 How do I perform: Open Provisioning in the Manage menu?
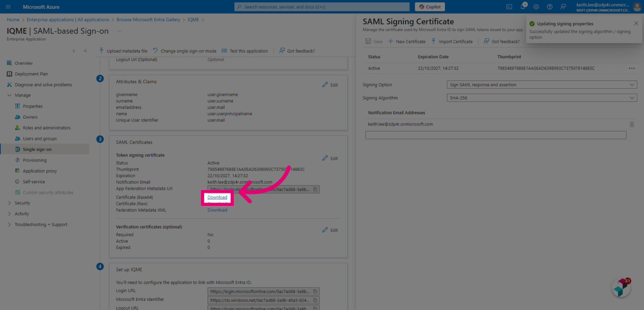pos(35,160)
